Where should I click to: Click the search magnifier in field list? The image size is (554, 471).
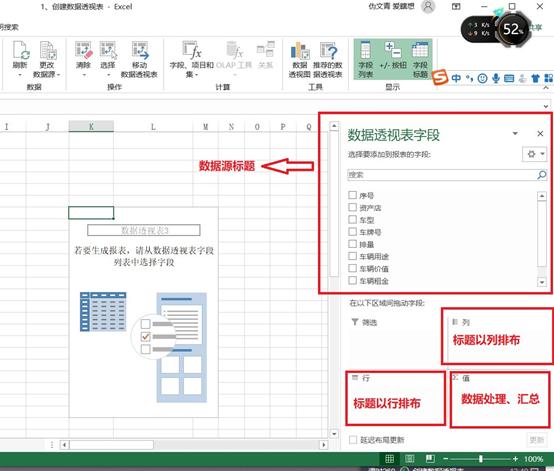pyautogui.click(x=542, y=175)
